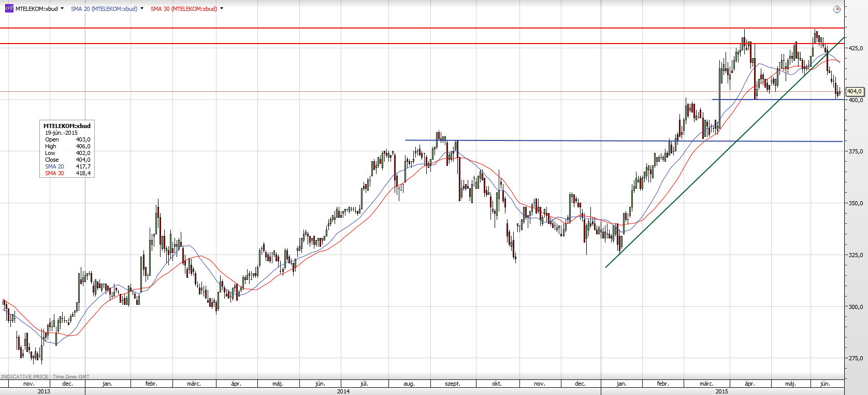
Task: Click the márc. label under 2015
Action: coord(706,384)
